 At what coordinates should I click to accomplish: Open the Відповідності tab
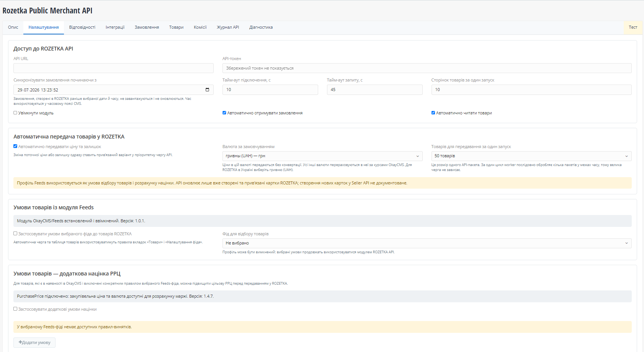coord(82,28)
